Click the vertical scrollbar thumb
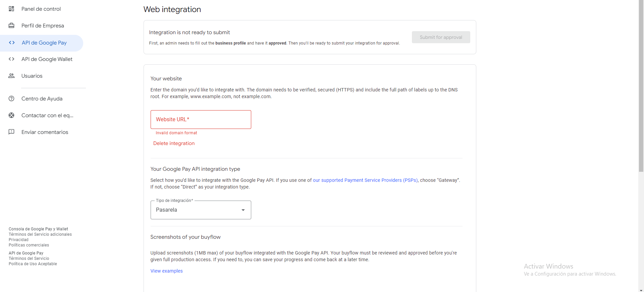 pos(641,86)
